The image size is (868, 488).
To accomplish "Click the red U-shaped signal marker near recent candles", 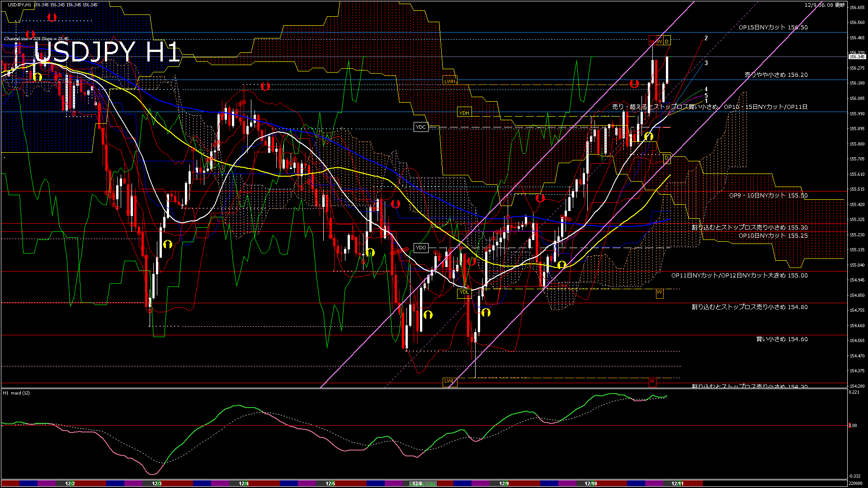I will click(634, 83).
